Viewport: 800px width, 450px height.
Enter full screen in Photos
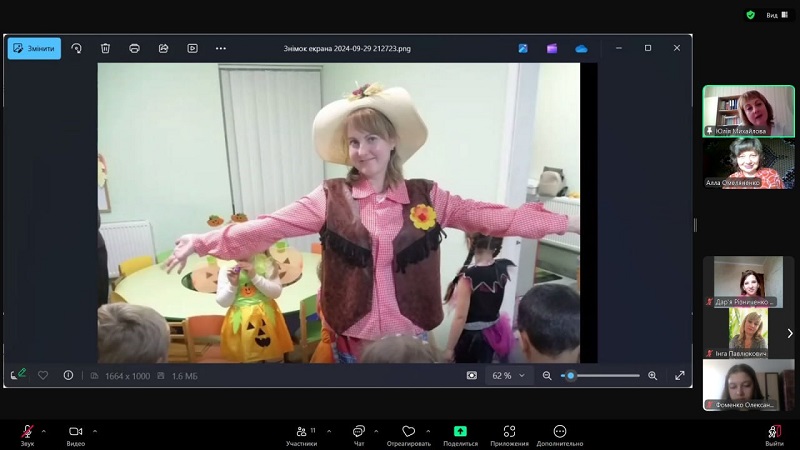pos(680,376)
